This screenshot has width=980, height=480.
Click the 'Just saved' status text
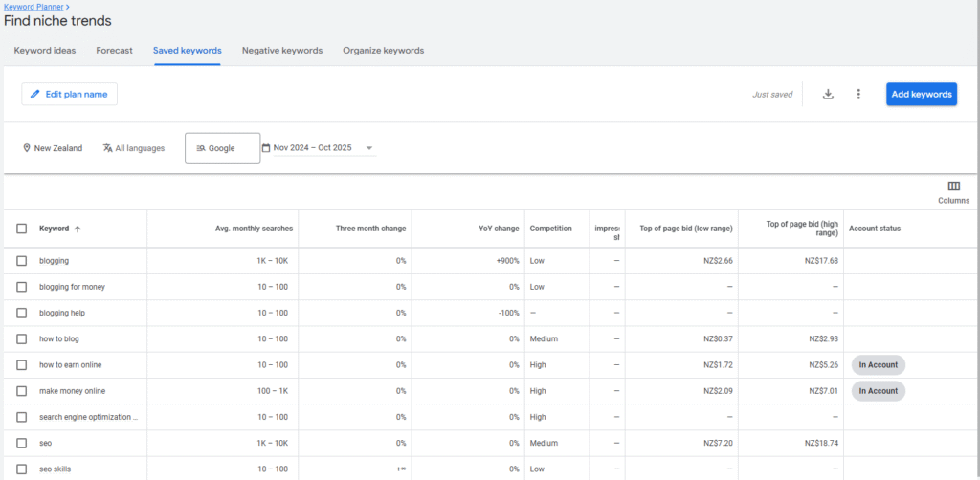pos(772,95)
